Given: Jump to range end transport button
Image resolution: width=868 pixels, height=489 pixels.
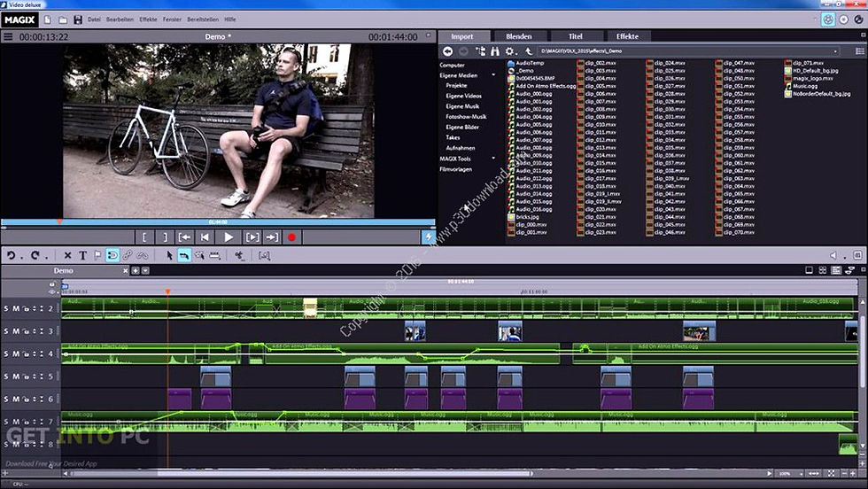Looking at the screenshot, I should coord(272,237).
